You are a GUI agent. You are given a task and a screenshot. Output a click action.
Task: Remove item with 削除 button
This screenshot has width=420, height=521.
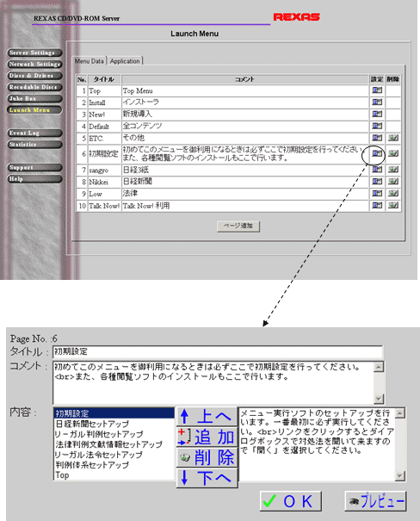(207, 457)
